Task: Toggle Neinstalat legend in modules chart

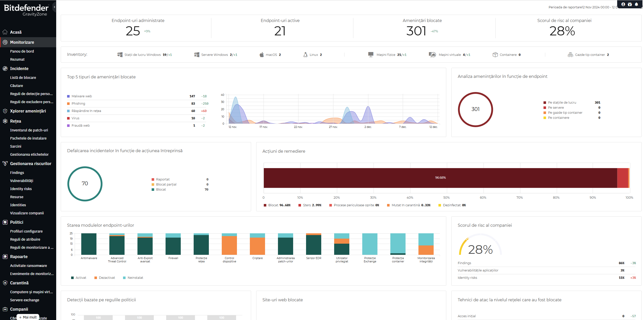Action: coord(133,278)
